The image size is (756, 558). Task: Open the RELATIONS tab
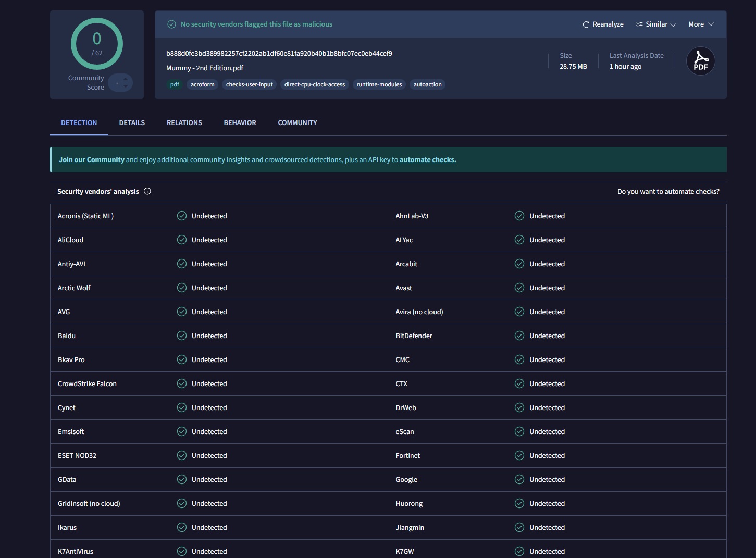tap(184, 123)
